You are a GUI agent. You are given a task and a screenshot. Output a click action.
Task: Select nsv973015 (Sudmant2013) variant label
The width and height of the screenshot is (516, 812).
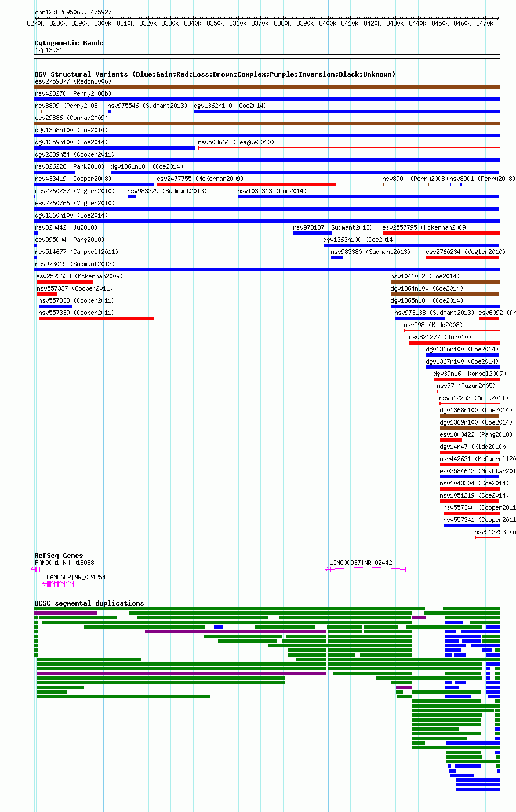(75, 264)
